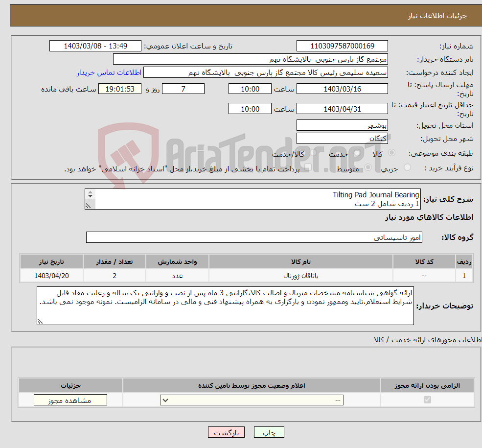
Task: Click the تاریخ نیاز column header
Action: pyautogui.click(x=51, y=261)
